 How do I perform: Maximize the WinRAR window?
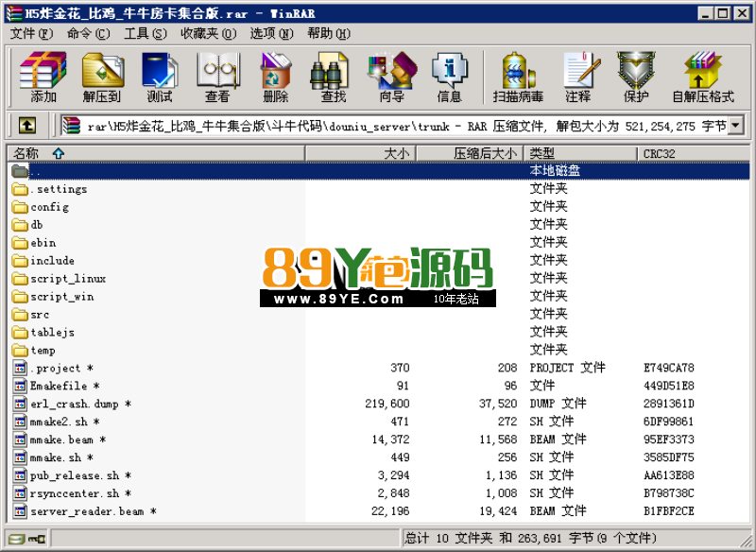point(723,13)
